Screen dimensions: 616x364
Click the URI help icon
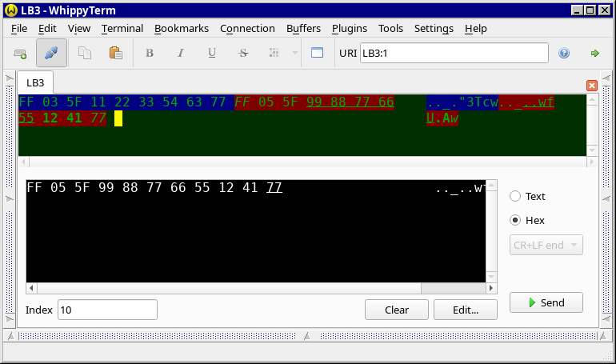(564, 53)
